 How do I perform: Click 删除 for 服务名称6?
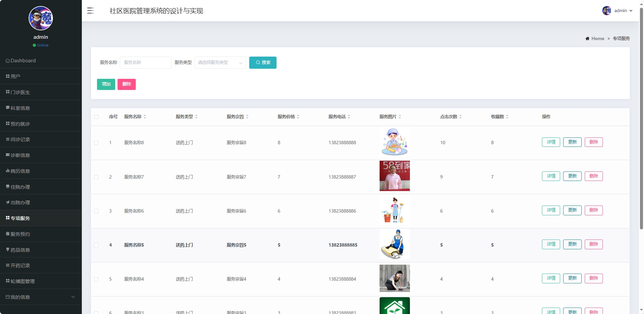tap(593, 210)
